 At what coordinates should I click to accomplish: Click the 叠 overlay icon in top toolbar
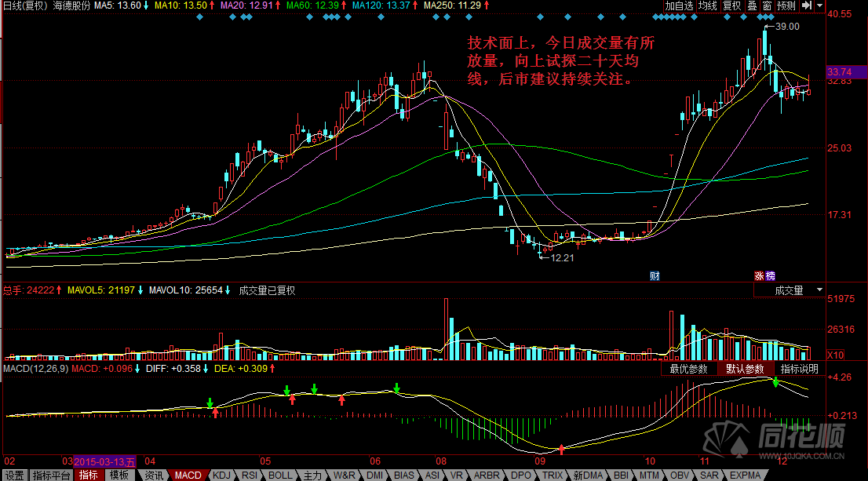click(752, 5)
